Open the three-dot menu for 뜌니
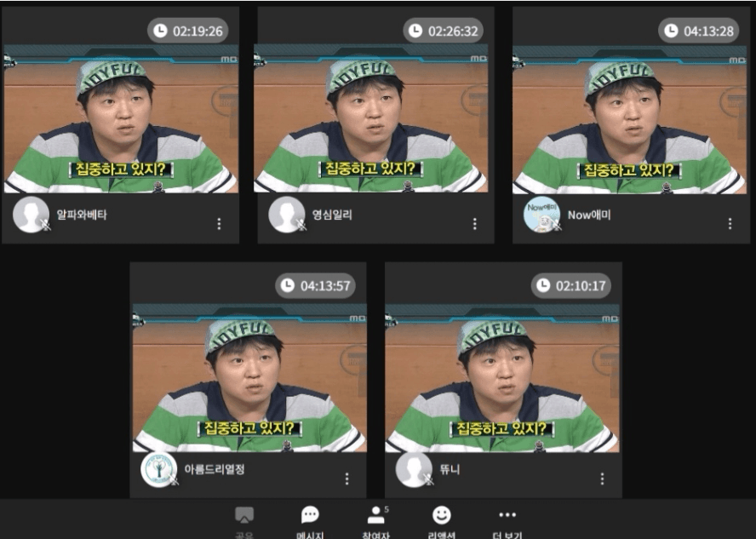This screenshot has width=756, height=539. (x=602, y=479)
